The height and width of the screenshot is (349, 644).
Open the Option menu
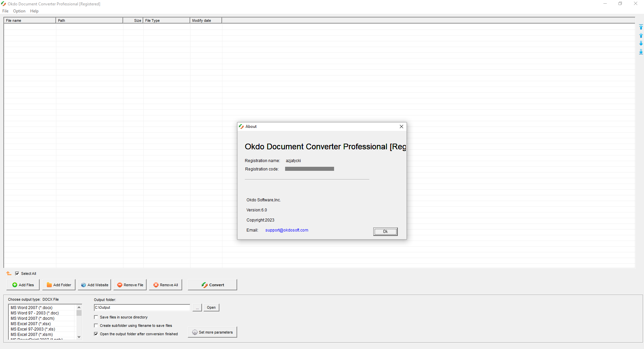coord(19,11)
